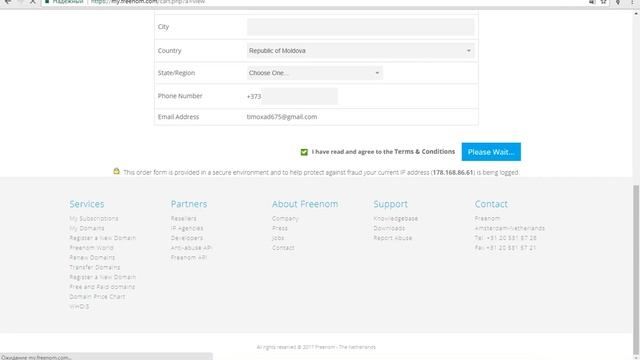Click the scrollbar up arrow
This screenshot has width=640, height=360.
[x=636, y=13]
